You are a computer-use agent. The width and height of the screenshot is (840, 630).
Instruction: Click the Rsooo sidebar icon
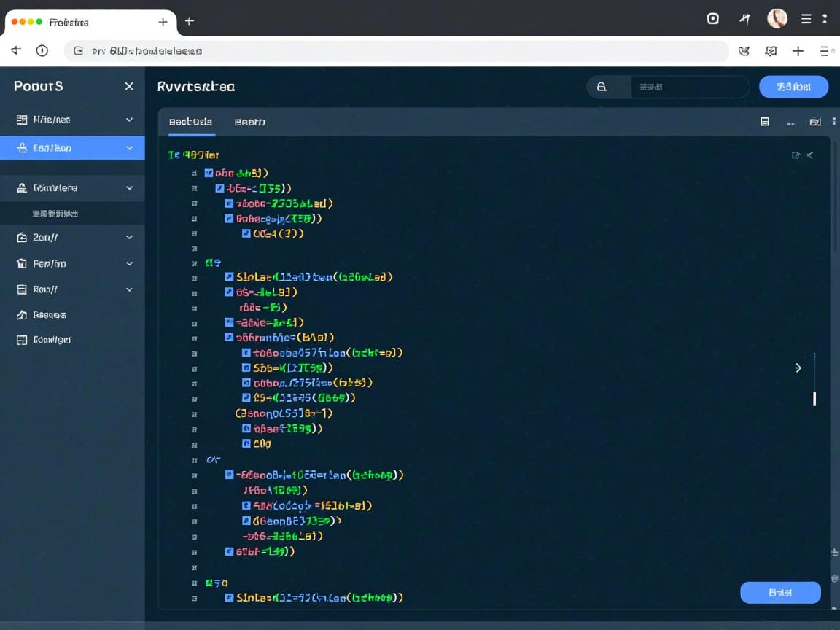pyautogui.click(x=22, y=315)
